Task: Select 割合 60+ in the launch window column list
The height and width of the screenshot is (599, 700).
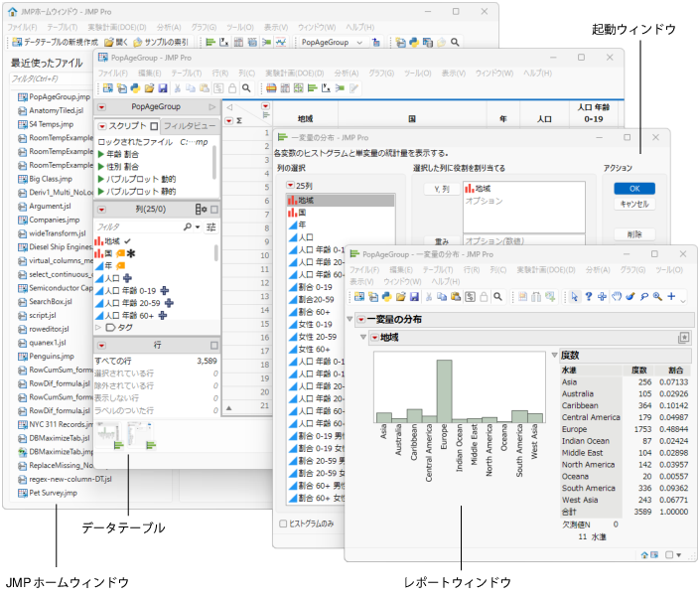Action: tap(315, 312)
